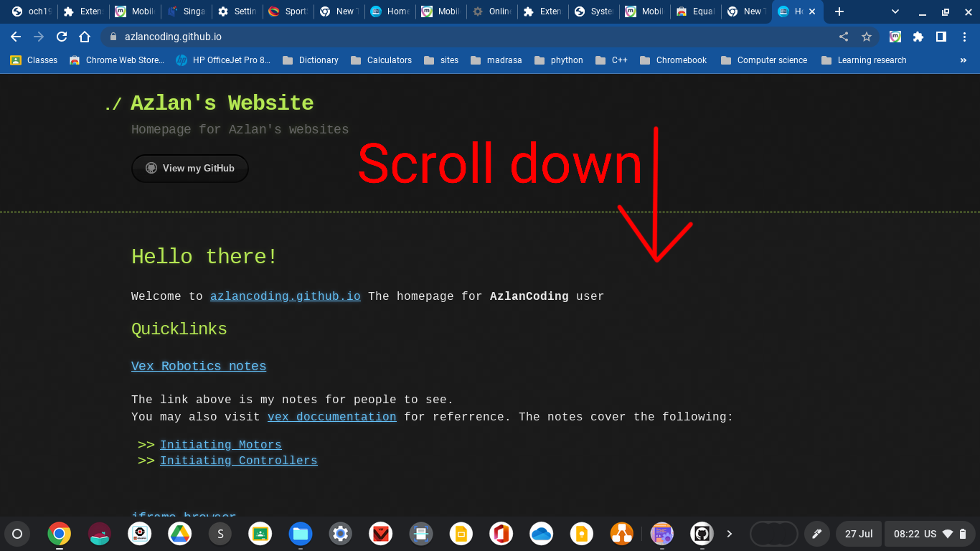
Task: Open the browser home page button
Action: coord(85,37)
